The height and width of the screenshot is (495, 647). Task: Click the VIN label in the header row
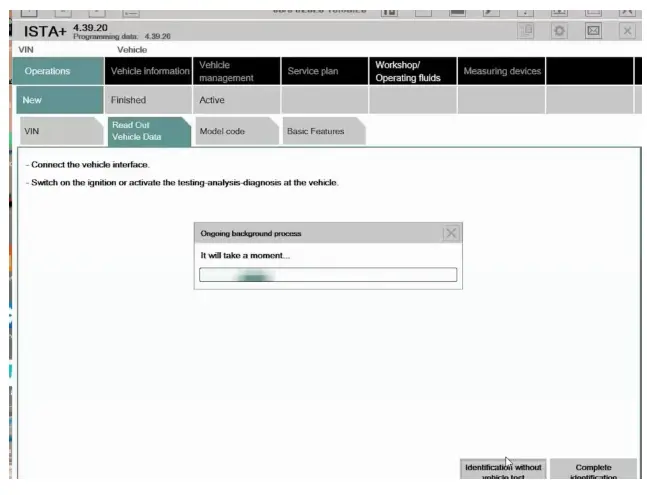coord(26,50)
